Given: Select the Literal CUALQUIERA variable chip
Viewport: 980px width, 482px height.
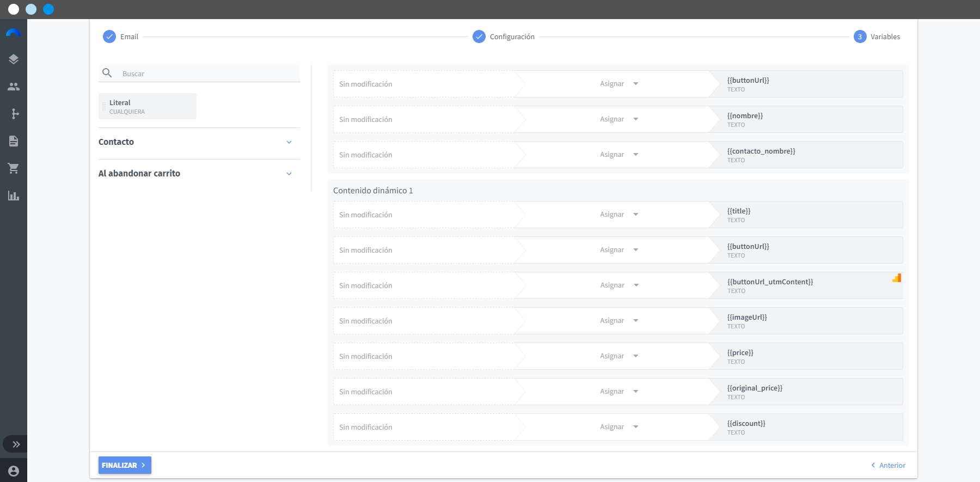Looking at the screenshot, I should tap(148, 106).
